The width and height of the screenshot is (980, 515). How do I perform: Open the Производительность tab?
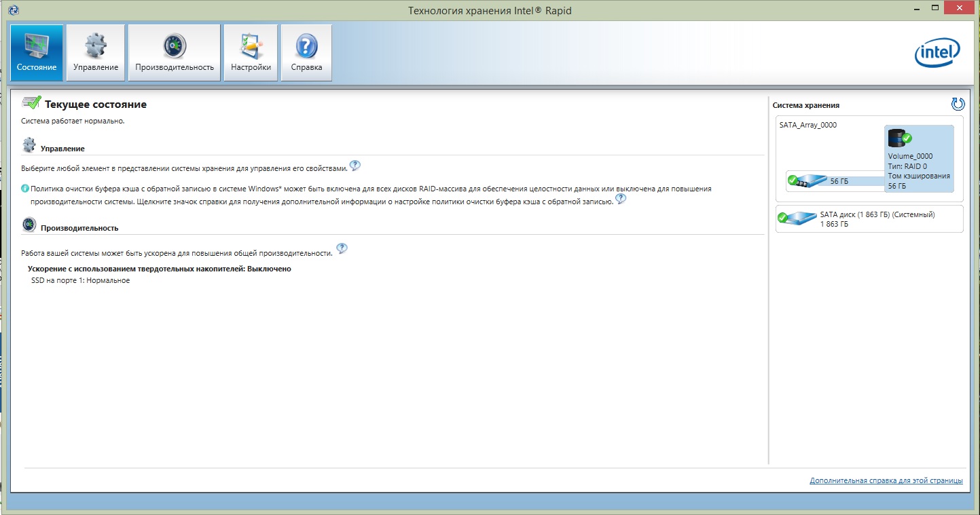pyautogui.click(x=175, y=53)
